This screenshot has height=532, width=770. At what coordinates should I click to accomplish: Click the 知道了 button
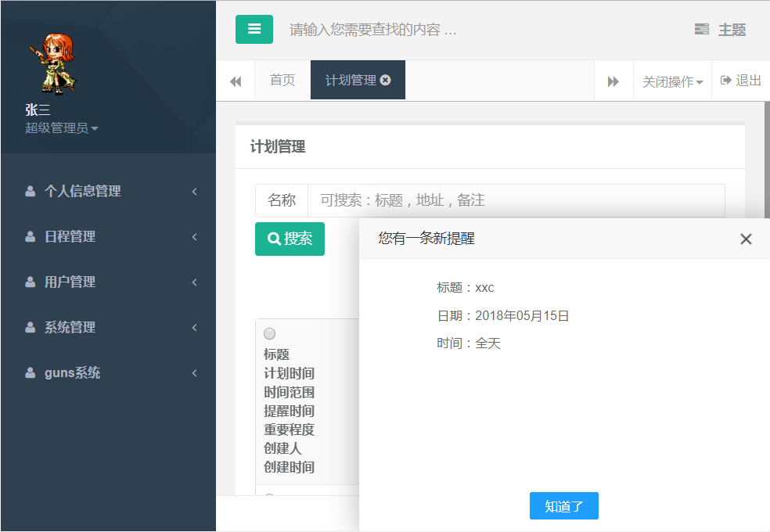(563, 506)
